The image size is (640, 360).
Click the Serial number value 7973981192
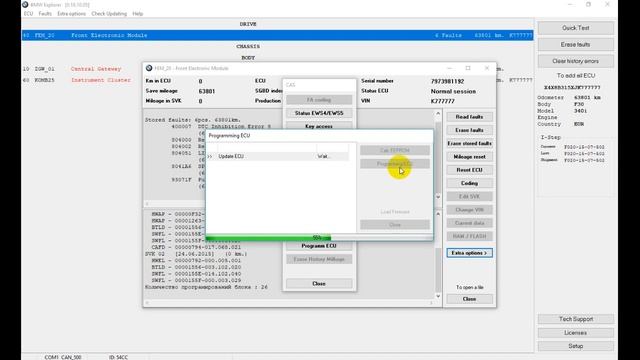coord(447,82)
